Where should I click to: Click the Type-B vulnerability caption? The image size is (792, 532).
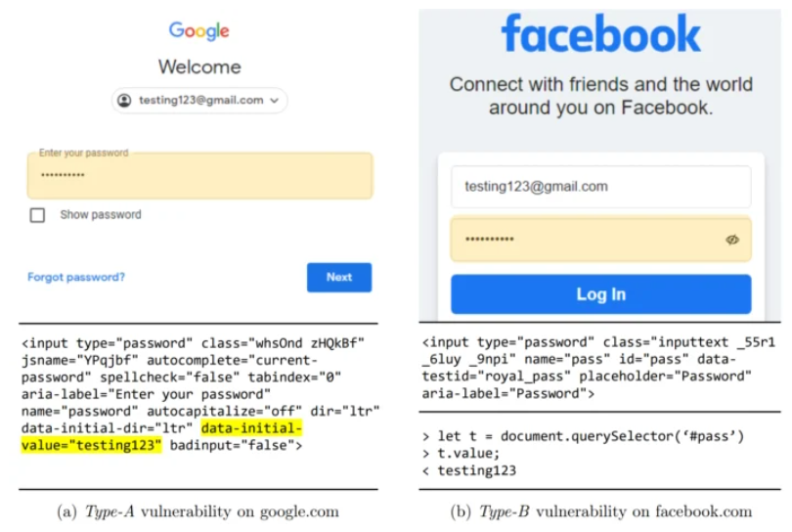(x=601, y=511)
